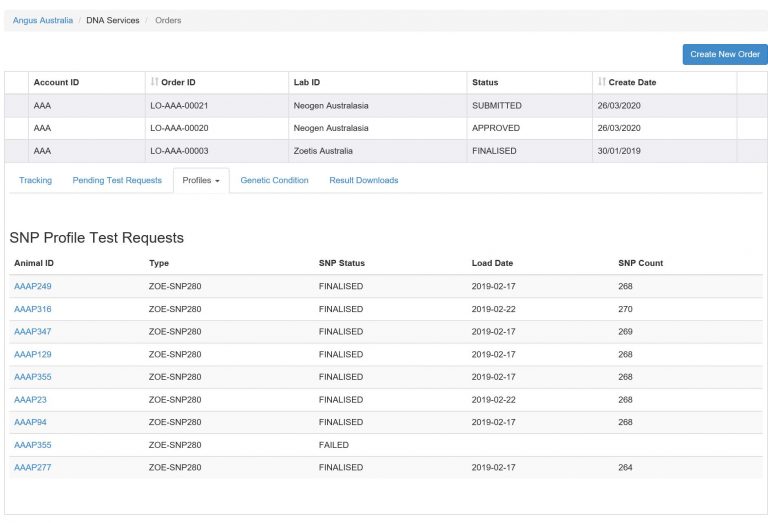Open animal AAAP23 link
The width and height of the screenshot is (768, 523).
tap(30, 400)
